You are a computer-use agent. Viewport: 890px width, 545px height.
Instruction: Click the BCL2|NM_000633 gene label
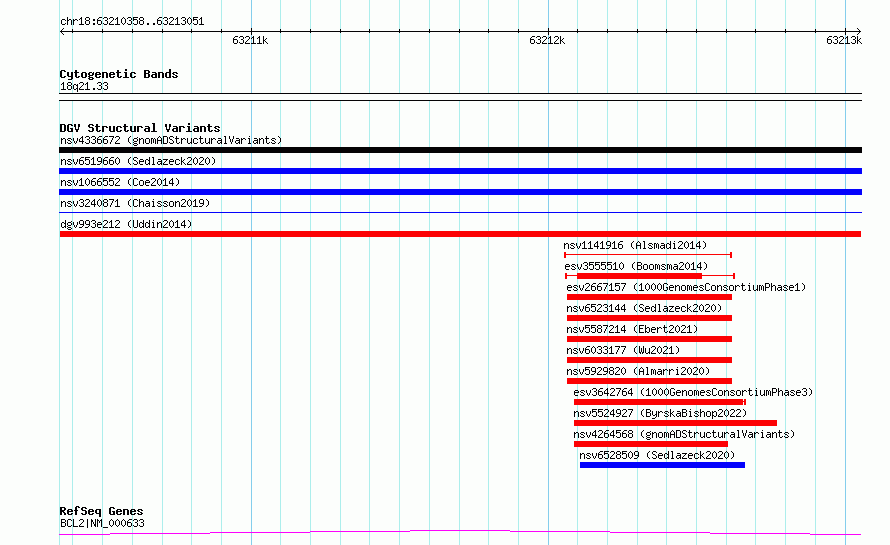click(102, 523)
